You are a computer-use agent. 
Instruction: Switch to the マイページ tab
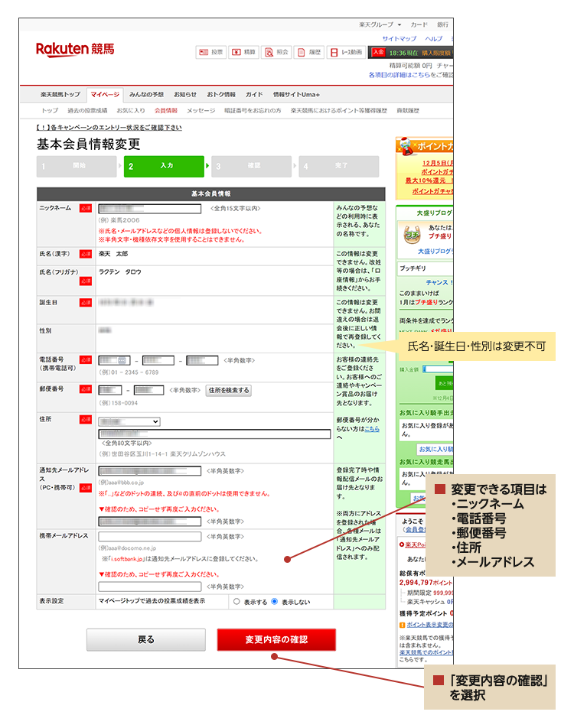pos(105,95)
